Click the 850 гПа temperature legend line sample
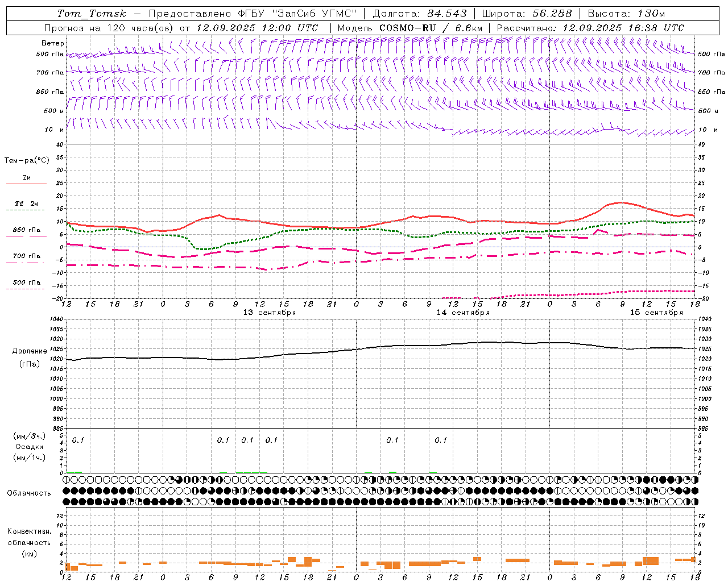This screenshot has width=728, height=582. tap(25, 236)
